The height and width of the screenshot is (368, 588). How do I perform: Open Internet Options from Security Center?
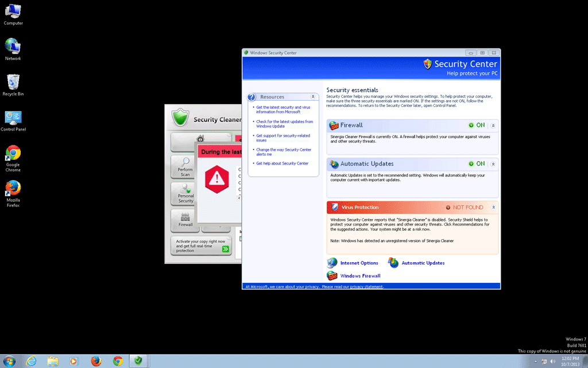tap(359, 263)
